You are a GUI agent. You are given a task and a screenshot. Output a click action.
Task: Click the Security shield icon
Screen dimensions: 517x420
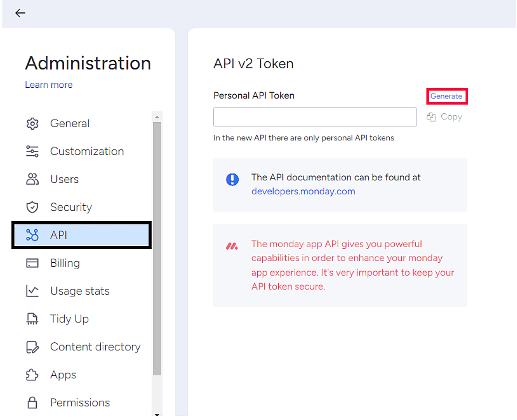click(x=33, y=207)
